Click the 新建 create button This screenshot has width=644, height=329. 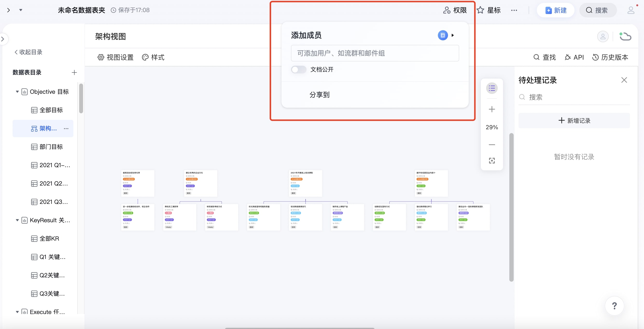pos(555,10)
